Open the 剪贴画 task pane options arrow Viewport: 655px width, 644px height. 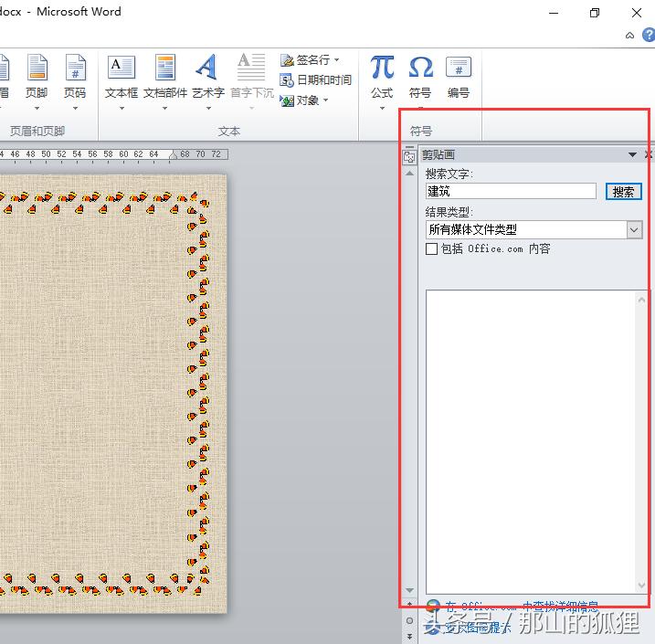click(x=631, y=155)
